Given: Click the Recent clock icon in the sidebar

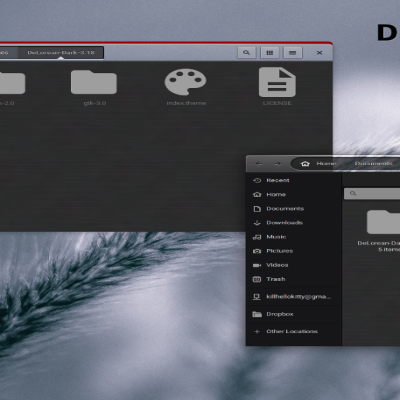Looking at the screenshot, I should click(x=257, y=180).
